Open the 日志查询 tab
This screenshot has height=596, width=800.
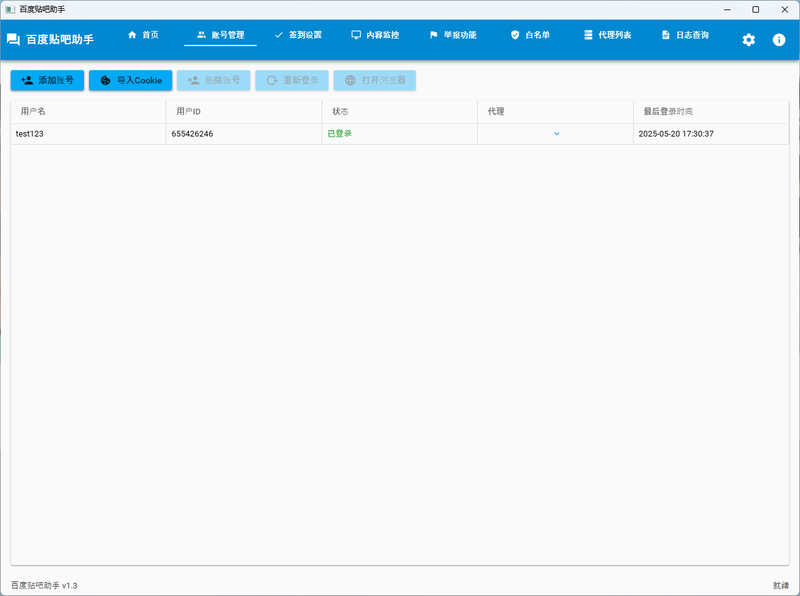click(685, 35)
